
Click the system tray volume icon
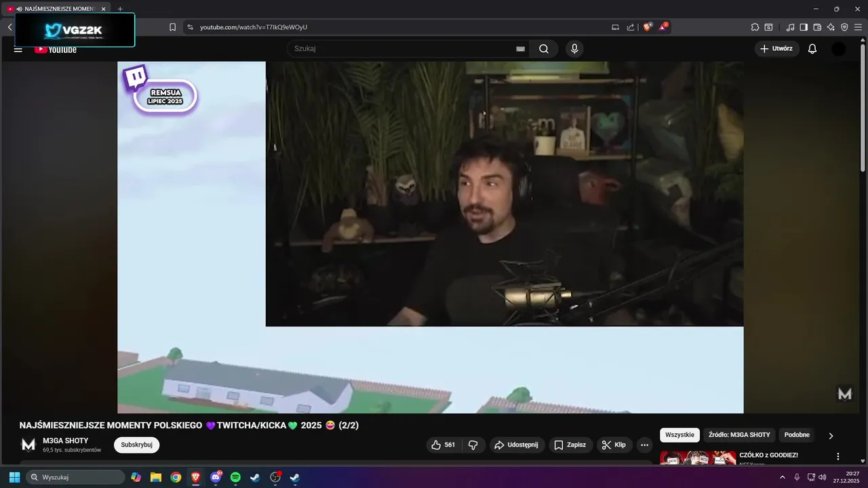point(823,477)
